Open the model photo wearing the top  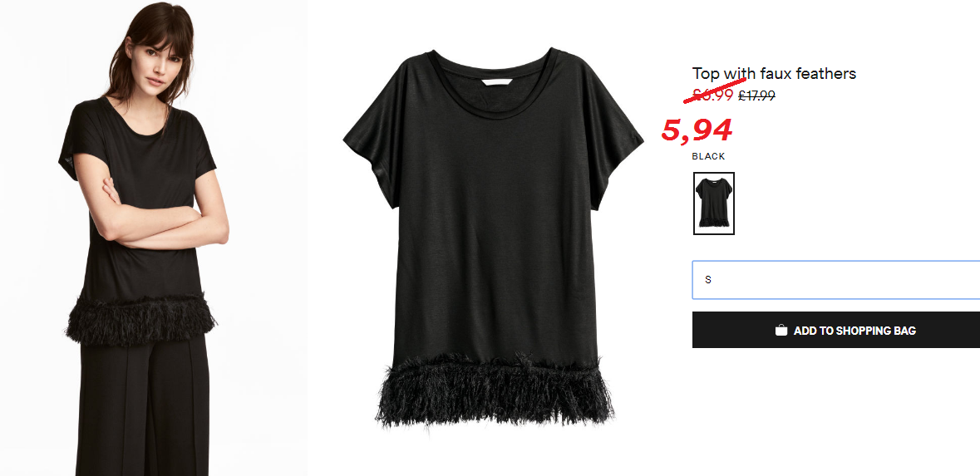153,238
